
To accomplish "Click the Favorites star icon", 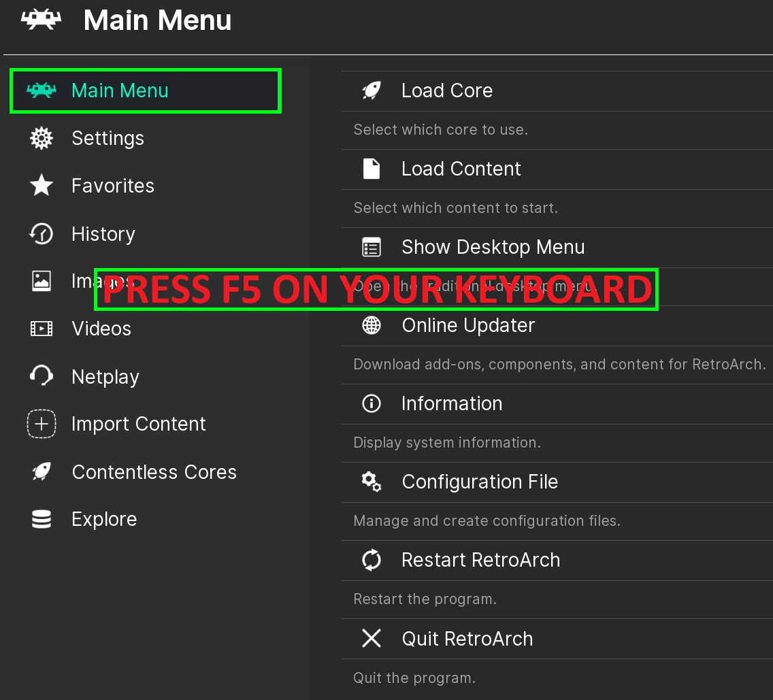I will pos(42,185).
